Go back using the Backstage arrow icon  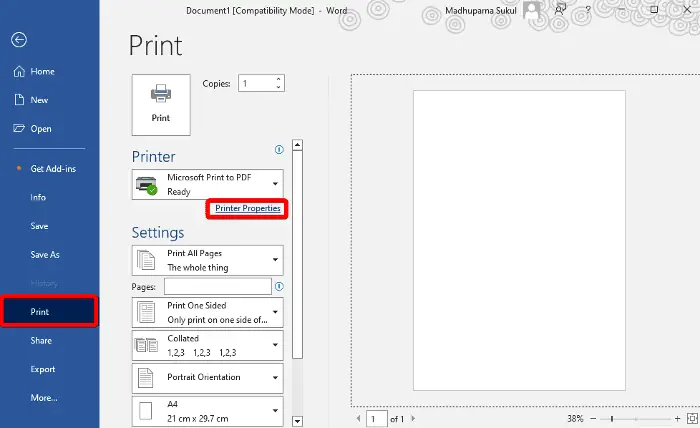click(19, 40)
